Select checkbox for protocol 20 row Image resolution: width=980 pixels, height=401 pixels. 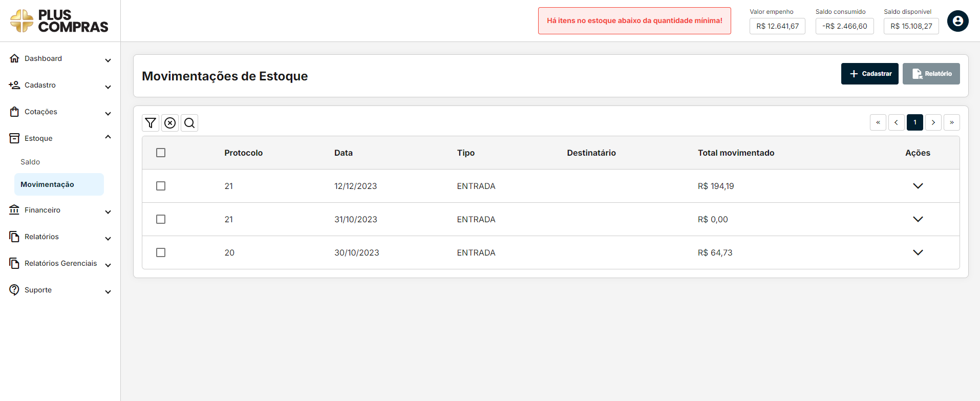(161, 252)
